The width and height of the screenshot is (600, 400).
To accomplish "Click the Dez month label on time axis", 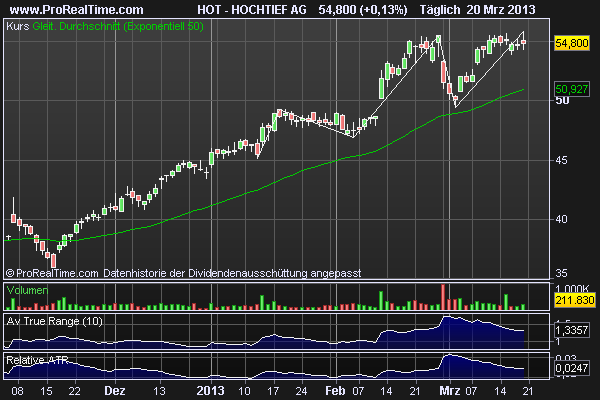I will [x=115, y=391].
